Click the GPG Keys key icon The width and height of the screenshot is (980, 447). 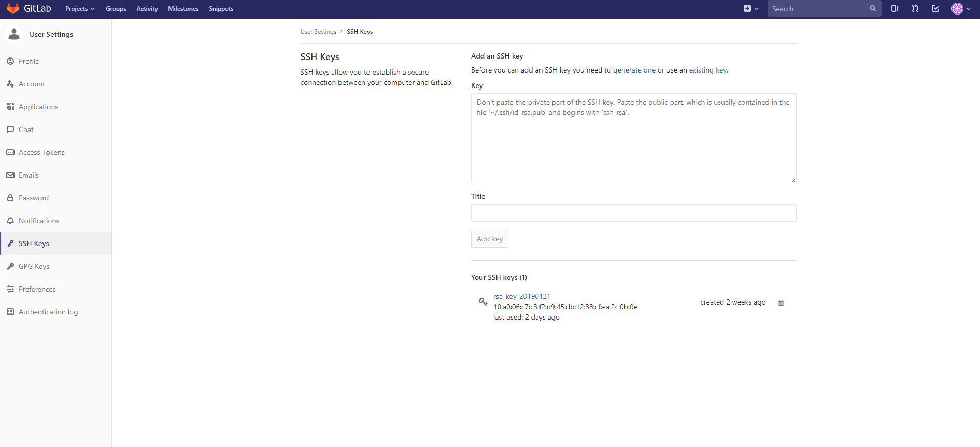[10, 266]
